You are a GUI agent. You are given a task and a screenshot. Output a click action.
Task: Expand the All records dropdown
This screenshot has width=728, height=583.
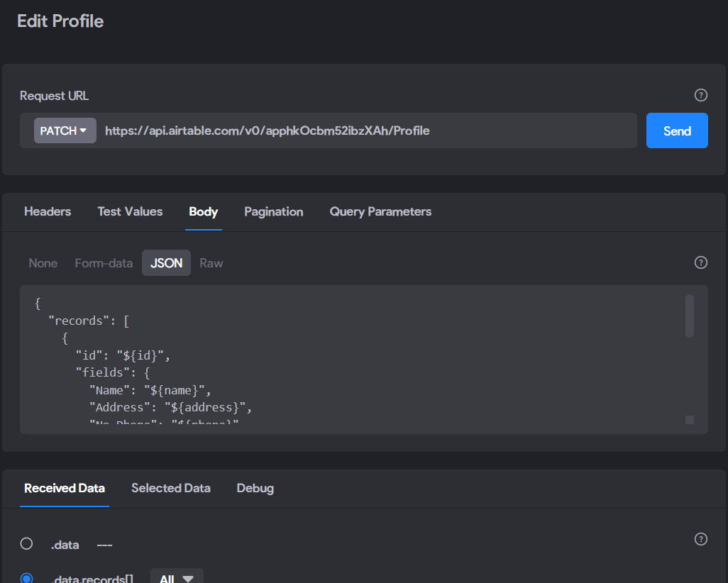tap(177, 577)
